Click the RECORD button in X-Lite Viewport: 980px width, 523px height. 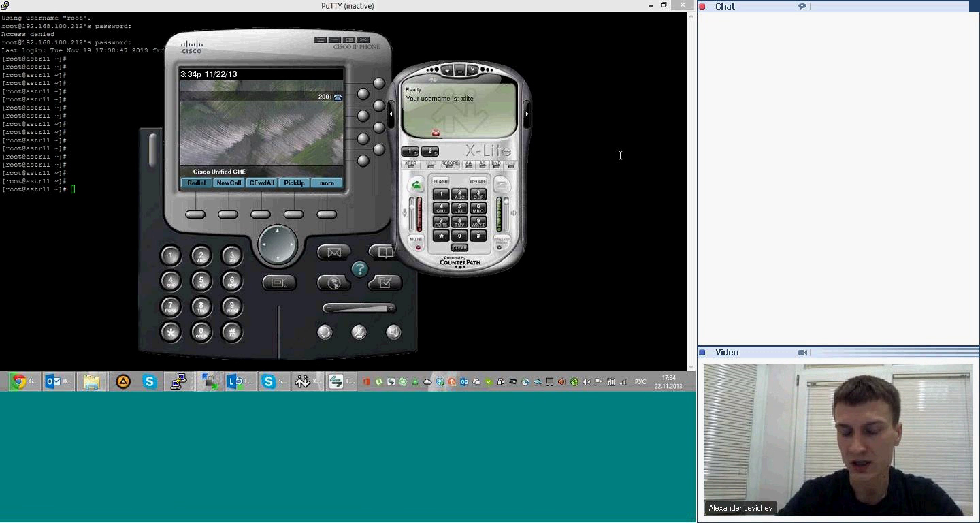click(x=450, y=165)
